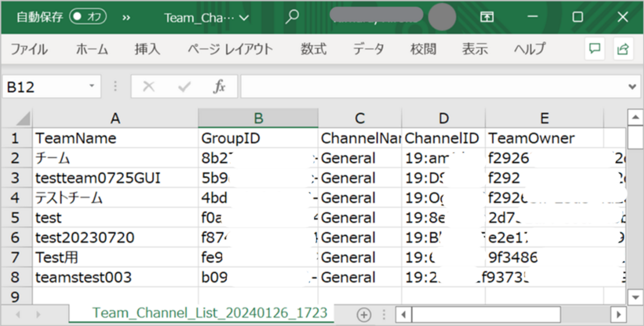Expand the quick access toolbar overflow
644x326 pixels.
127,17
